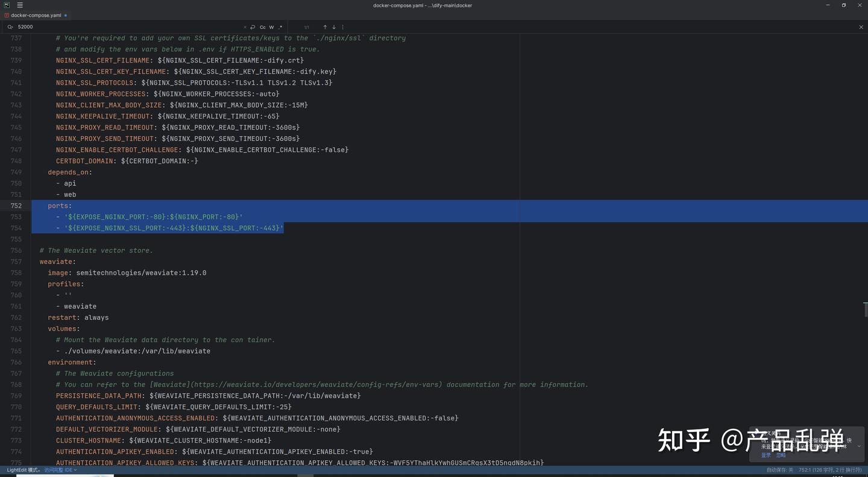
Task: Close the find bar
Action: [x=861, y=27]
